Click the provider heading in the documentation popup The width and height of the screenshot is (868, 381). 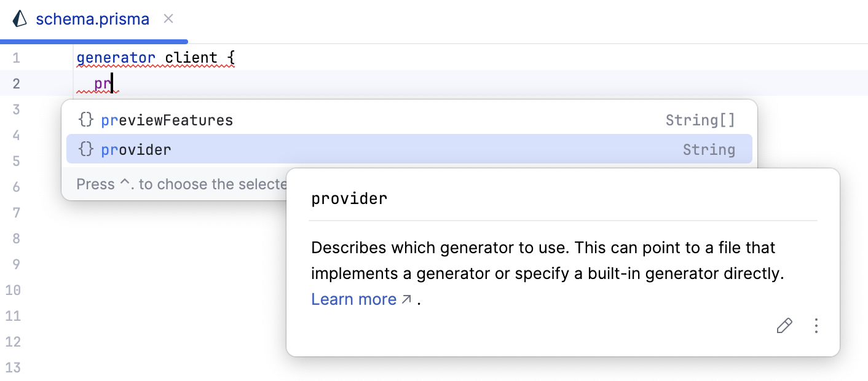pyautogui.click(x=349, y=198)
